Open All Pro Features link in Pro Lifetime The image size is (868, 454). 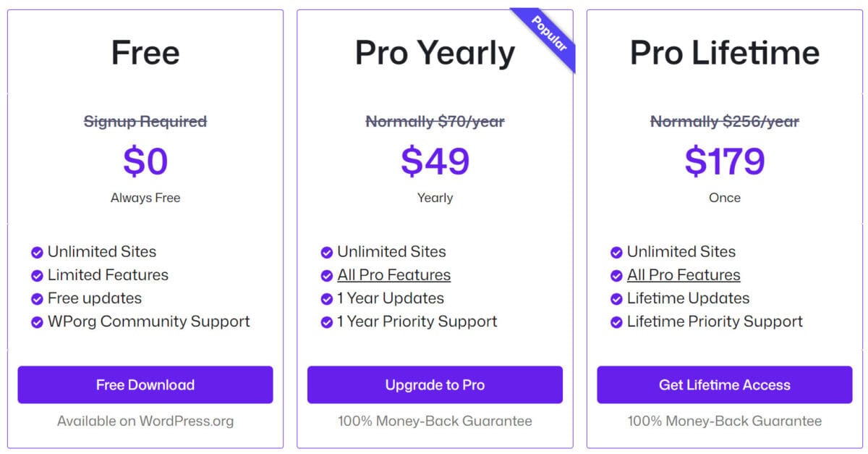[684, 275]
